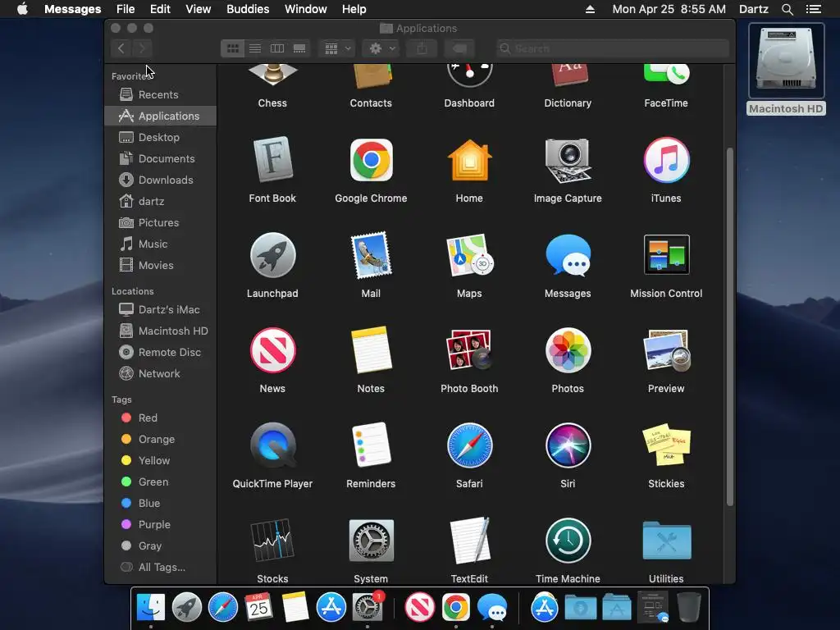The image size is (840, 630).
Task: Switch Finder to list view
Action: click(255, 48)
